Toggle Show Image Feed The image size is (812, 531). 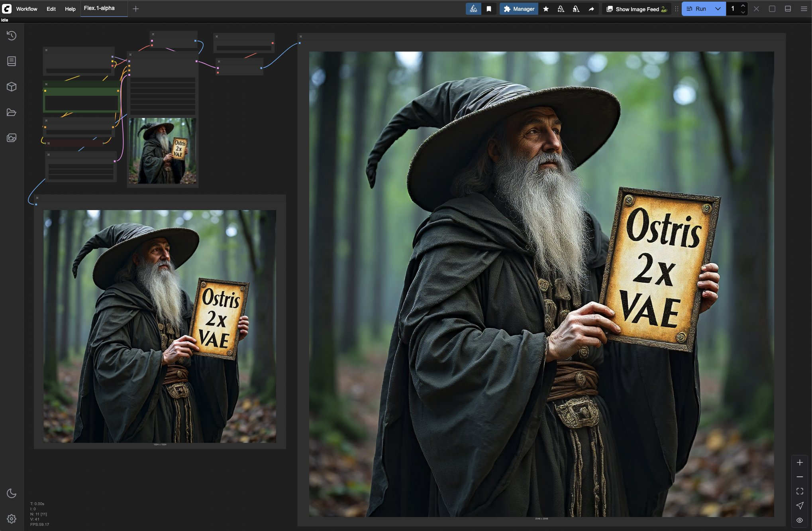(636, 9)
